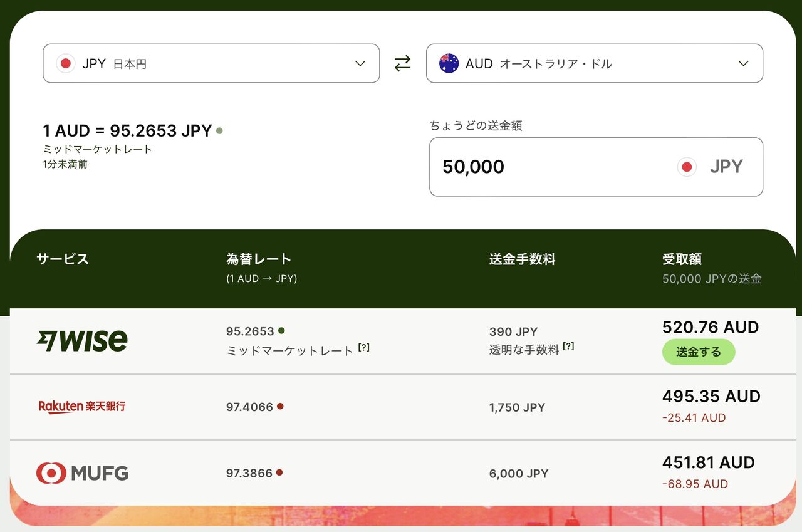
Task: Click the JPY flag icon in amount field
Action: tap(687, 167)
